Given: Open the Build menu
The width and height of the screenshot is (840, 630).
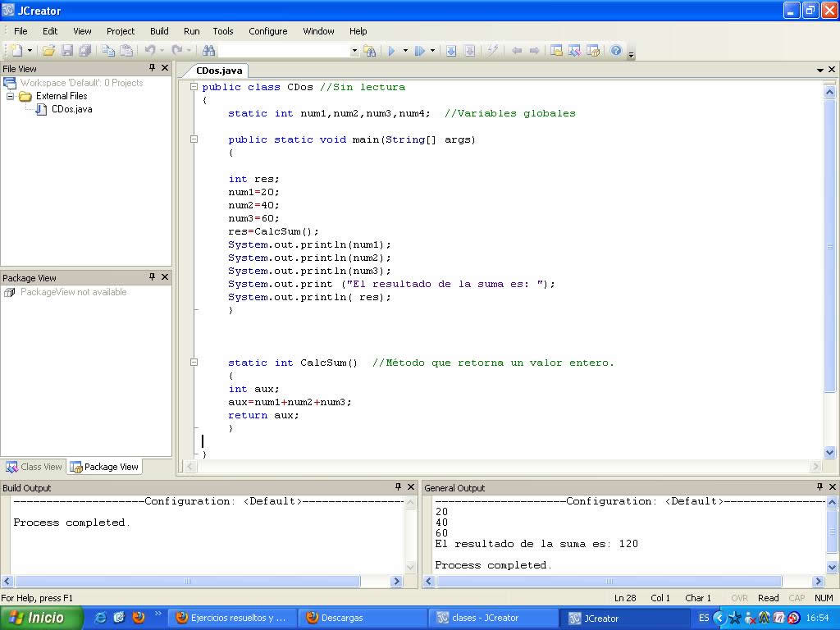Looking at the screenshot, I should tap(159, 31).
